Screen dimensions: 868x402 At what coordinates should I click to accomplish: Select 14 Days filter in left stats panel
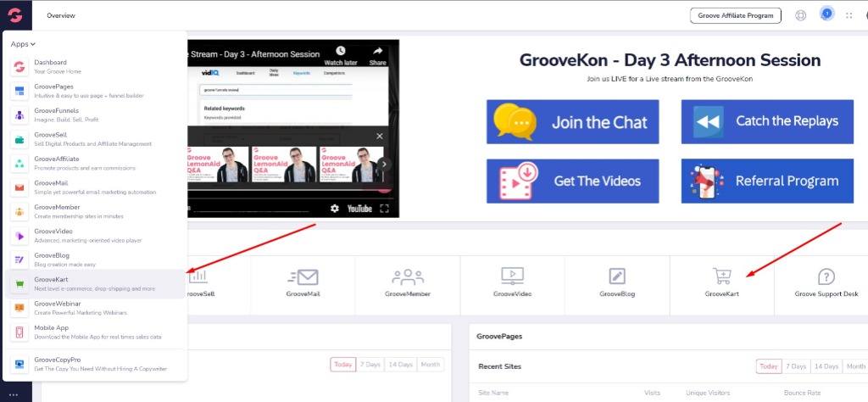401,365
